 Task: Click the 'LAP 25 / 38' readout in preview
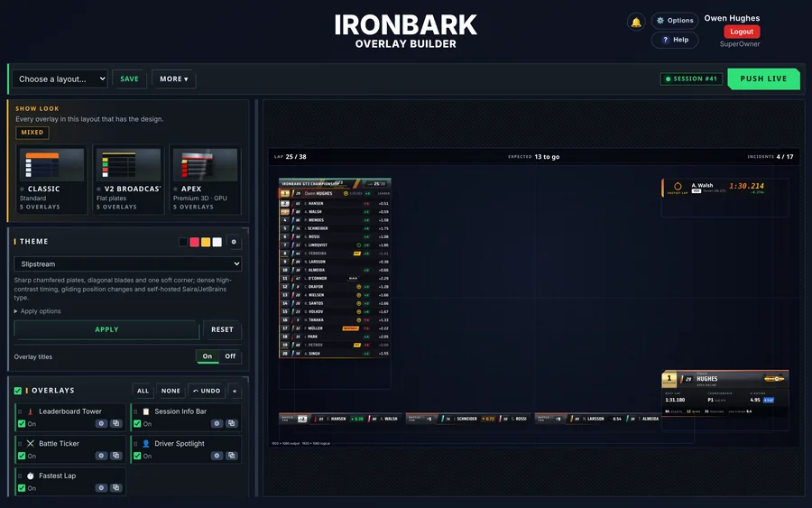[x=290, y=157]
